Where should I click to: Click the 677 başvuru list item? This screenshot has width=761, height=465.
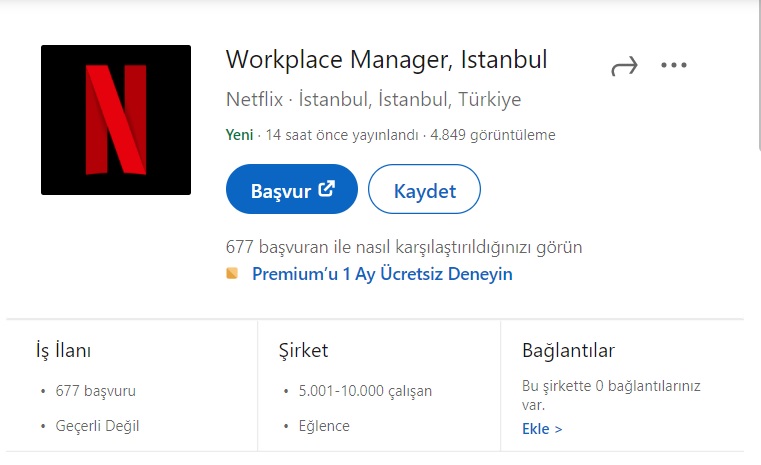pyautogui.click(x=96, y=391)
